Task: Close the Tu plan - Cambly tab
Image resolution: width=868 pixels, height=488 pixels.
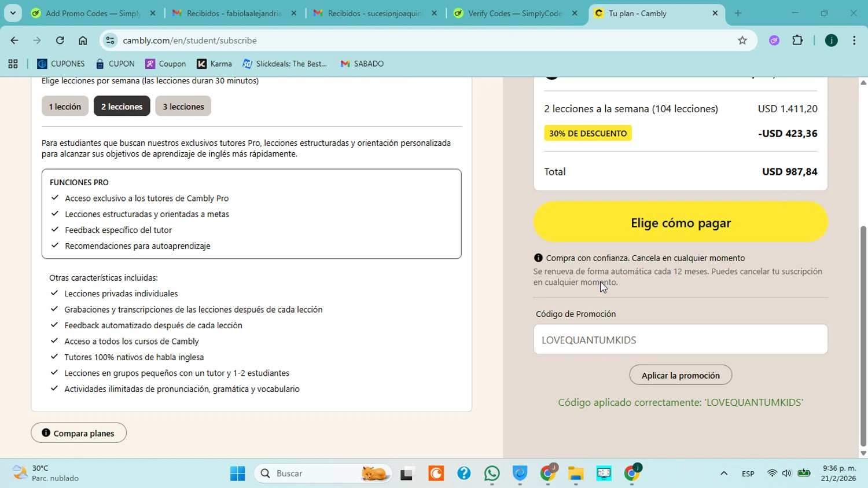Action: pyautogui.click(x=715, y=13)
